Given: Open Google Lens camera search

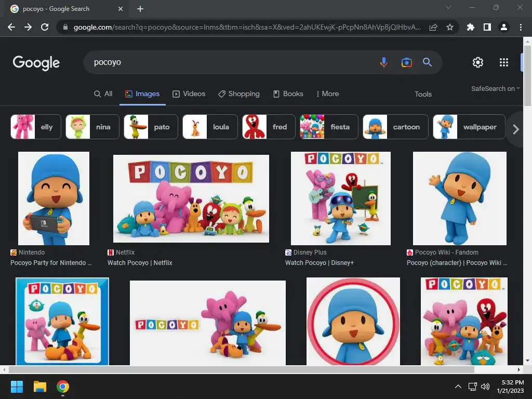Looking at the screenshot, I should tap(406, 62).
